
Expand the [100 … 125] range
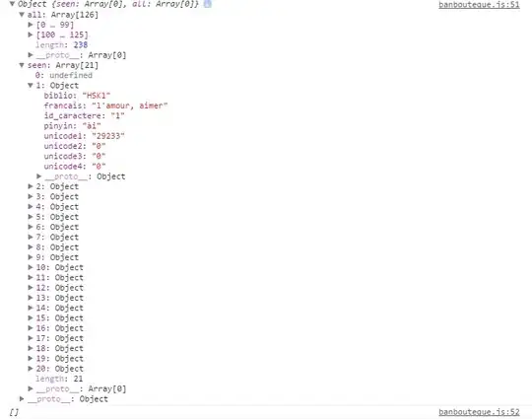click(x=31, y=35)
